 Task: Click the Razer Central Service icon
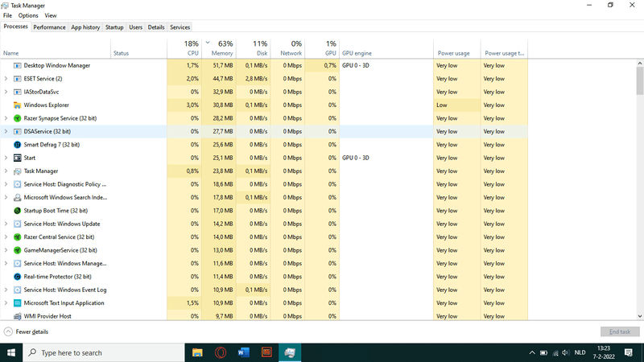[x=17, y=237]
